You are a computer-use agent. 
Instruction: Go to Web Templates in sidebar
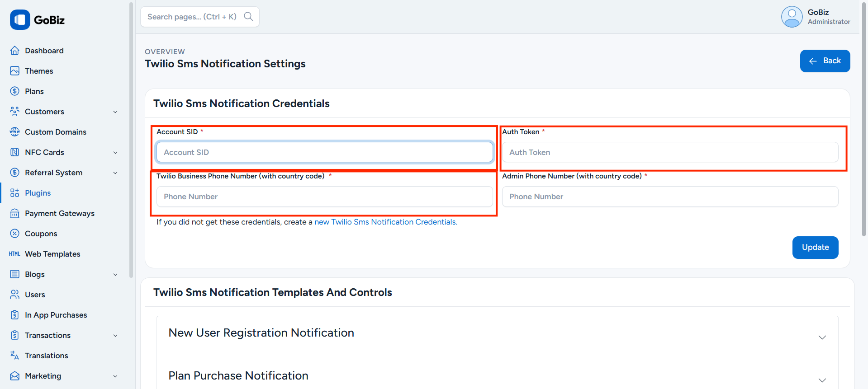tap(52, 254)
